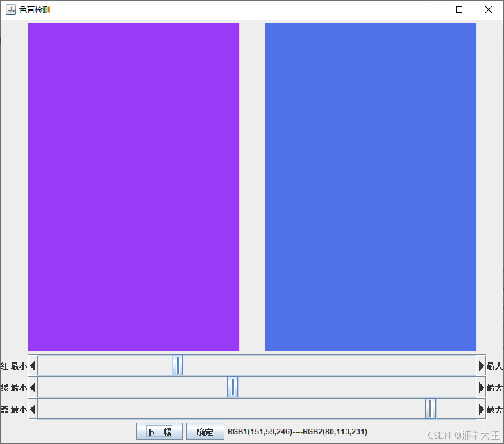
Task: Click the green scrollbar right arrow
Action: [481, 387]
